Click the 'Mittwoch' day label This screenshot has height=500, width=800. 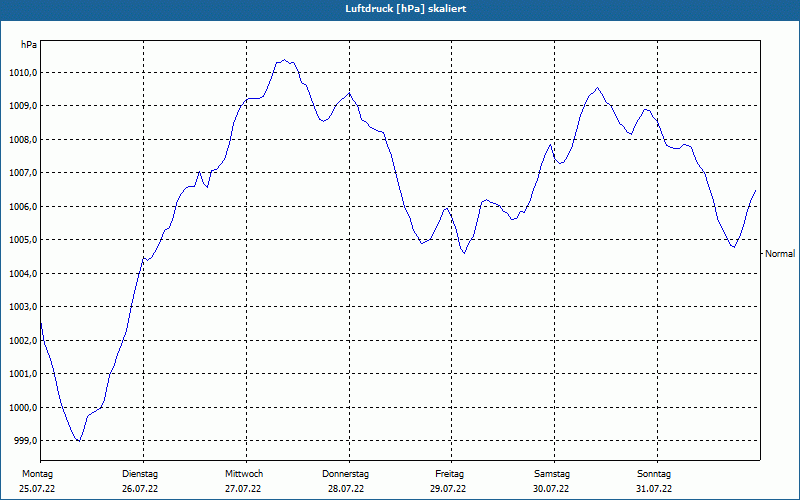pyautogui.click(x=244, y=474)
